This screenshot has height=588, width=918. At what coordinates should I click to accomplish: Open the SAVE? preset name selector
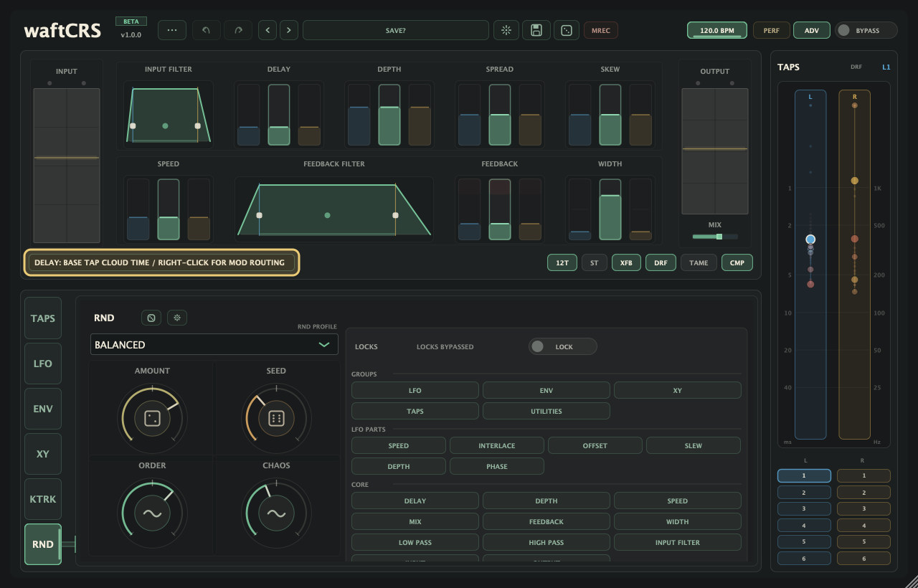pos(396,30)
